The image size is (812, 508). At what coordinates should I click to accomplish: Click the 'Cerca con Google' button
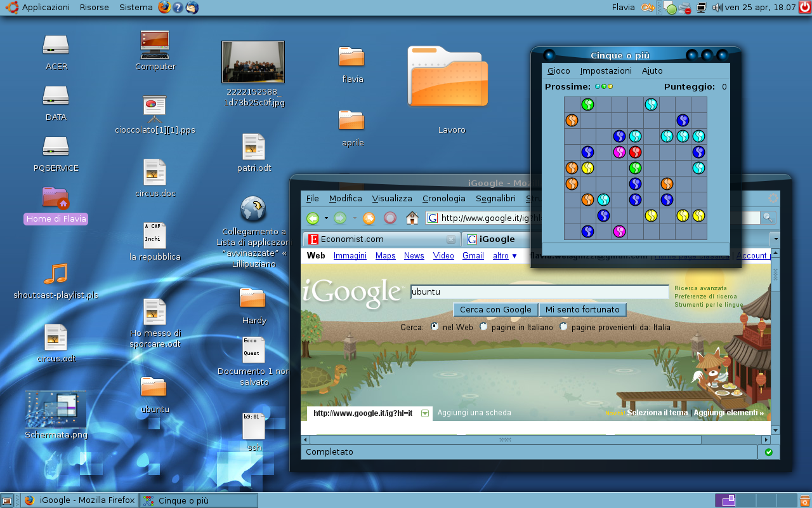pyautogui.click(x=495, y=310)
